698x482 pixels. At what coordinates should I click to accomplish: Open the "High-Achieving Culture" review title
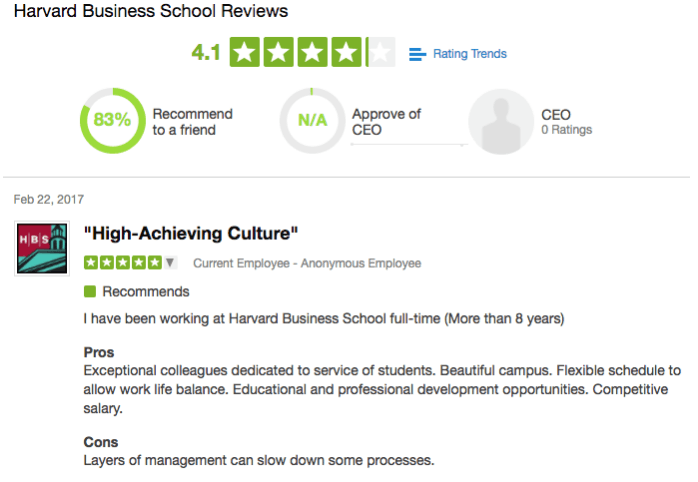coord(191,234)
